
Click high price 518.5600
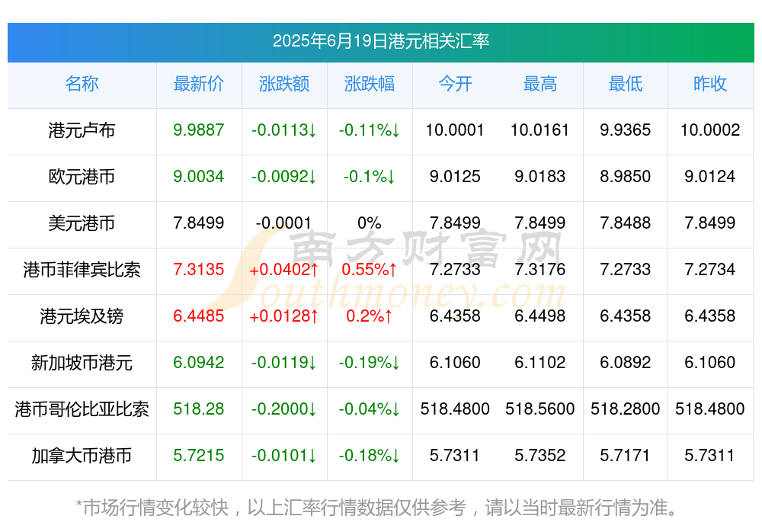tap(540, 409)
